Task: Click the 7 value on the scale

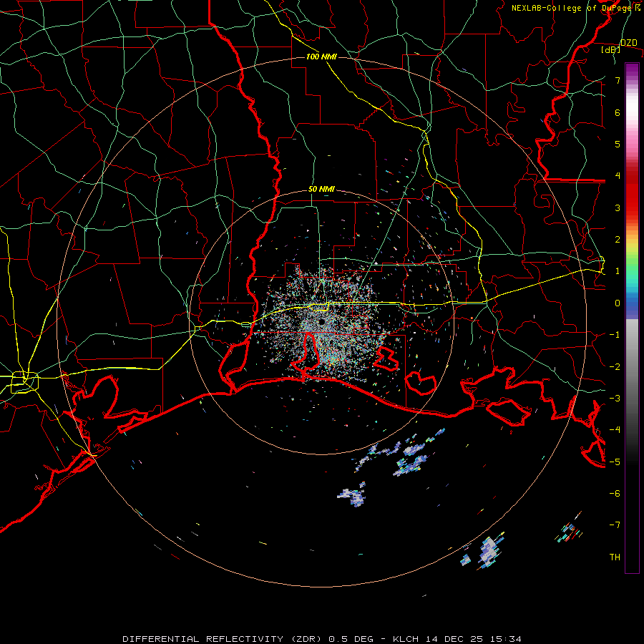Action: point(618,80)
